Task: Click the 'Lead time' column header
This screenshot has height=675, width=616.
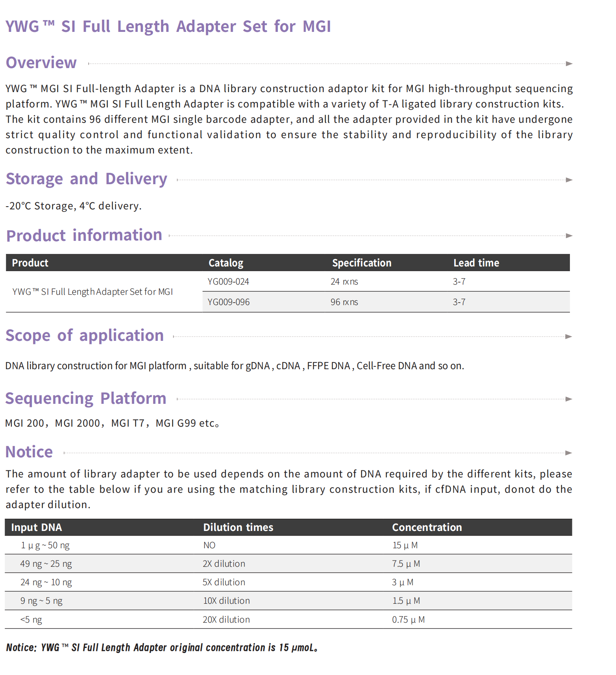Action: (x=476, y=263)
